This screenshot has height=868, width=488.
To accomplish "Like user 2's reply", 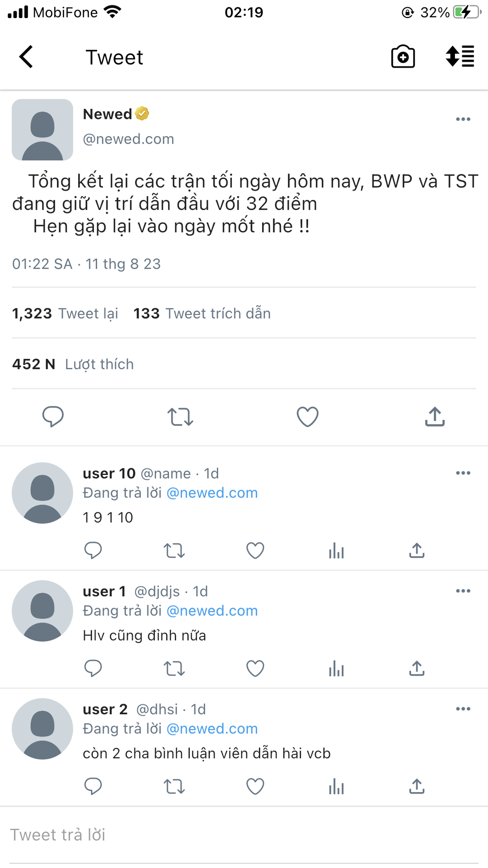I will tap(255, 786).
